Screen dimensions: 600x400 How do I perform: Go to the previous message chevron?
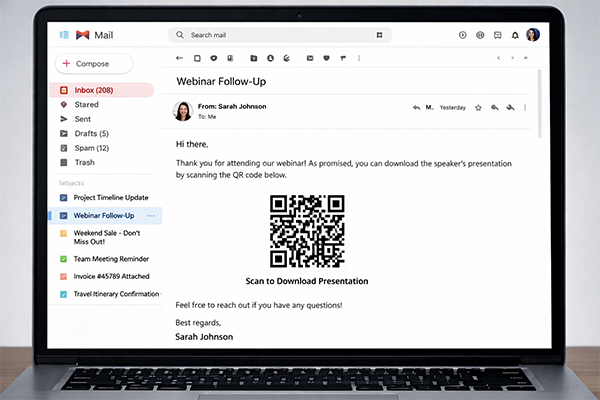pyautogui.click(x=499, y=58)
